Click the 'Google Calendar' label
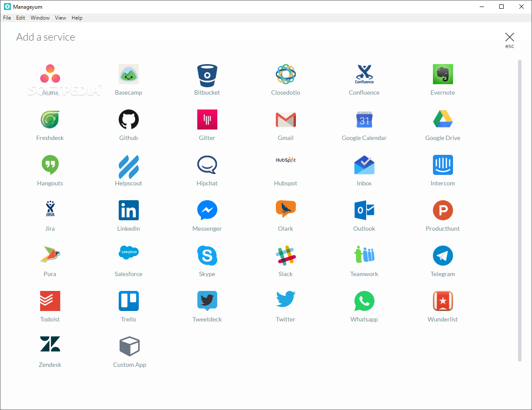The height and width of the screenshot is (410, 532). click(x=364, y=138)
